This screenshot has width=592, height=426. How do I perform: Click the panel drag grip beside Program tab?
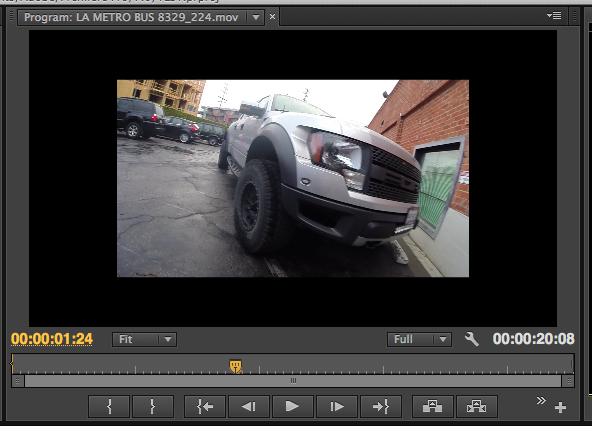click(11, 16)
